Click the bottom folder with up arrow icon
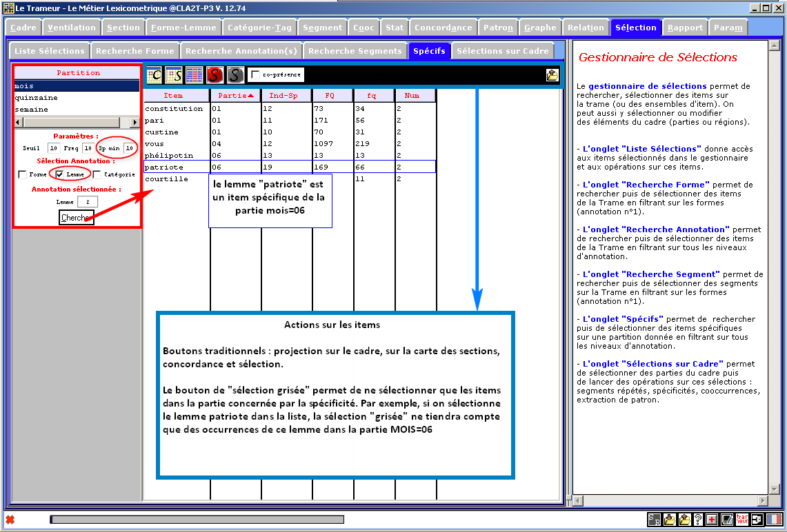Viewport: 787px width, 532px height. pos(684,520)
